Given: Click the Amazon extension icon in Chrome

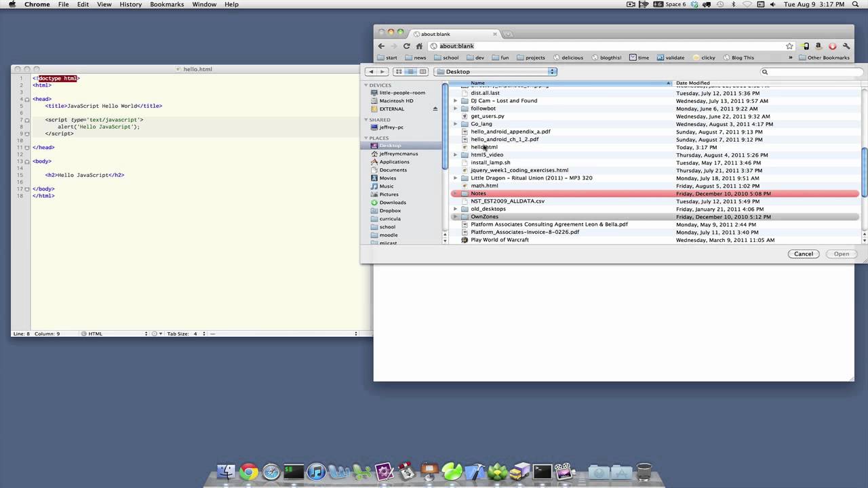Looking at the screenshot, I should [818, 46].
